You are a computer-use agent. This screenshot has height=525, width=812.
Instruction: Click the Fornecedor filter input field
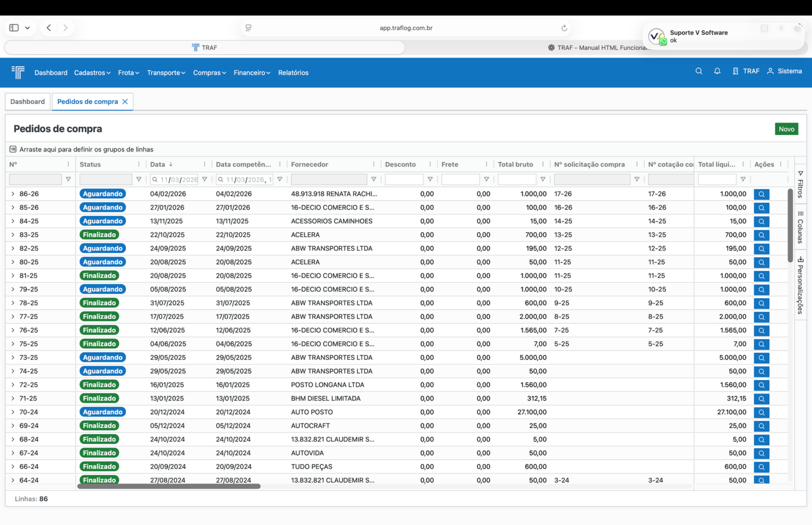click(x=329, y=179)
